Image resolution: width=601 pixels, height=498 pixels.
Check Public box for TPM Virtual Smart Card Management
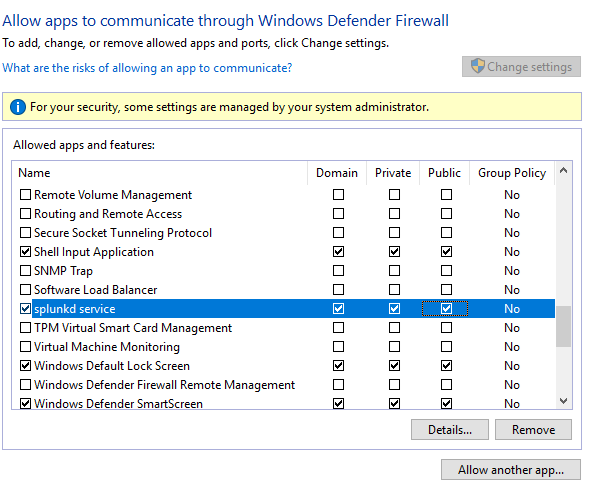[x=446, y=328]
